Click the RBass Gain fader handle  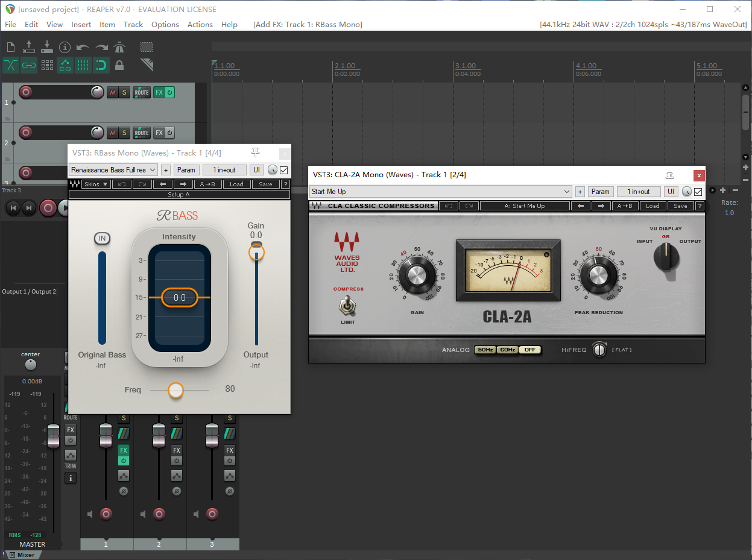tap(256, 252)
